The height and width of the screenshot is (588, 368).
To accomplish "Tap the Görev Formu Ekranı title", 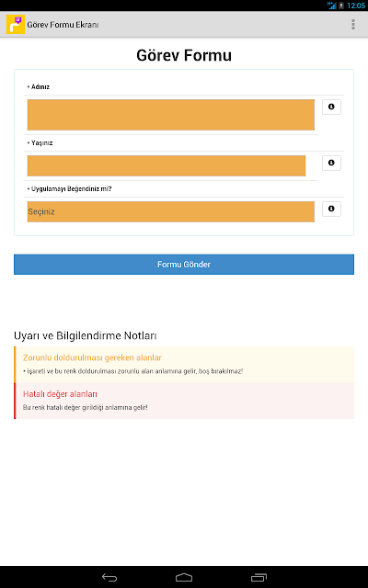I will (63, 25).
